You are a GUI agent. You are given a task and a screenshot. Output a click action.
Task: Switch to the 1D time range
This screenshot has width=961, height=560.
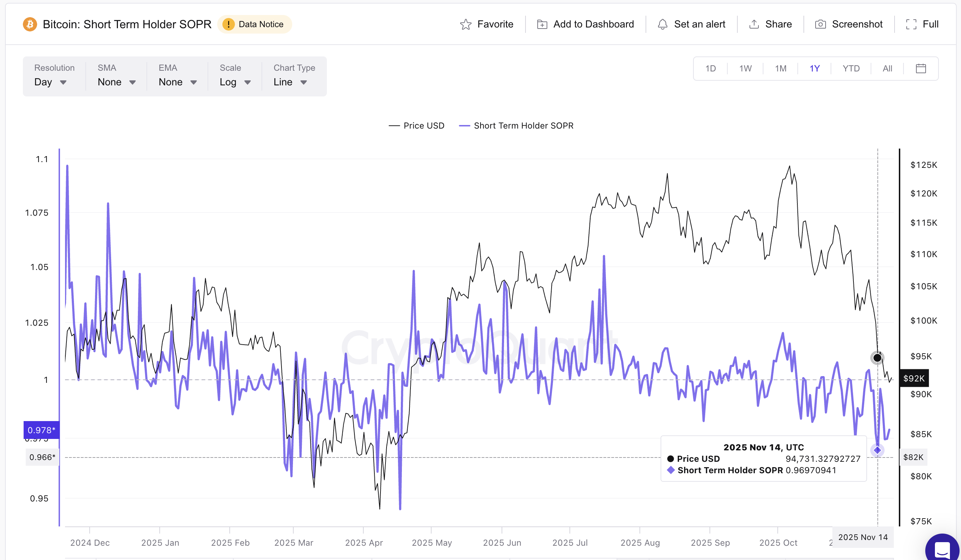[x=711, y=68]
